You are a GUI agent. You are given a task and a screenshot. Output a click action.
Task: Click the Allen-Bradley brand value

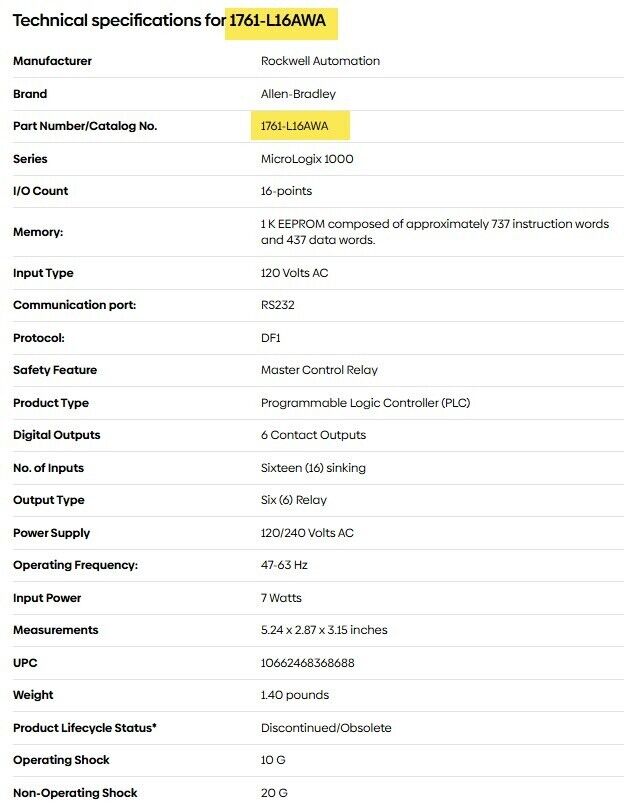pos(298,94)
